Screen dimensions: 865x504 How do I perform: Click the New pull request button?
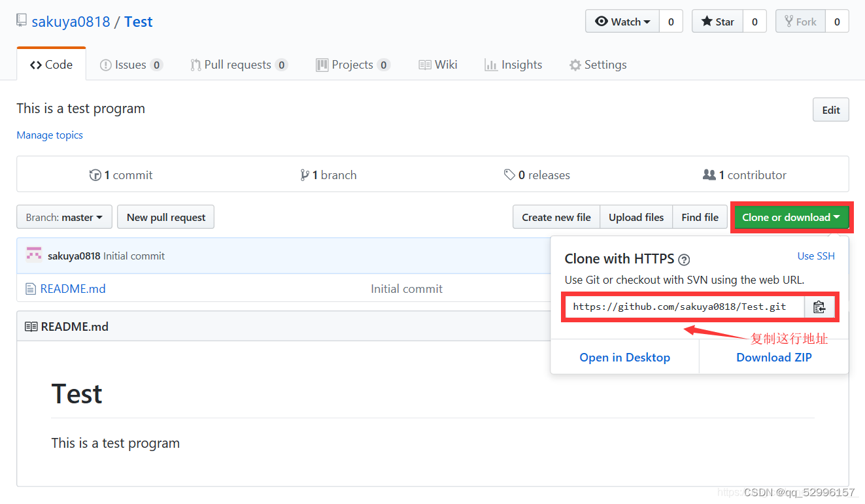pyautogui.click(x=166, y=217)
